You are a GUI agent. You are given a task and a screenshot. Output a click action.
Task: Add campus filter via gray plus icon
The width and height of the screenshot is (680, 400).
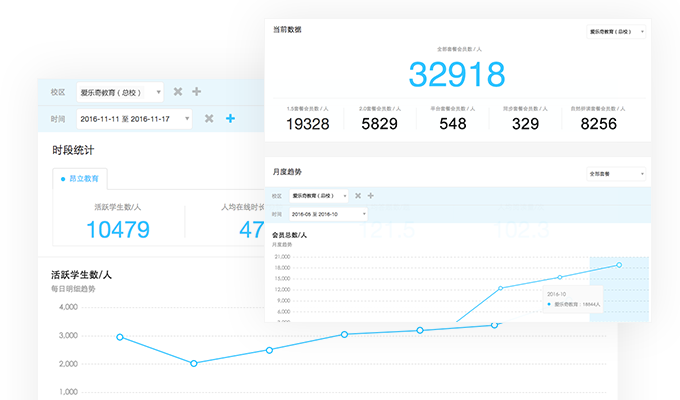tap(196, 92)
